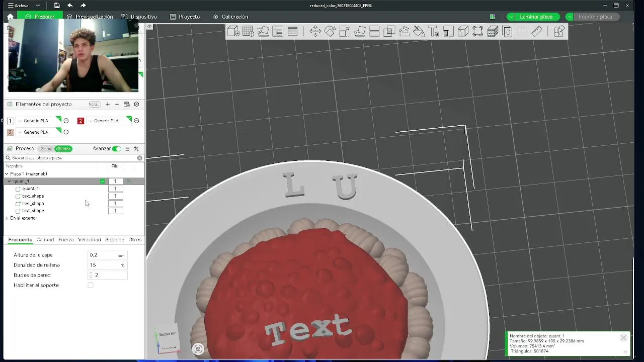
Task: Toggle the Avanzar advanced mode switch
Action: pos(117,149)
